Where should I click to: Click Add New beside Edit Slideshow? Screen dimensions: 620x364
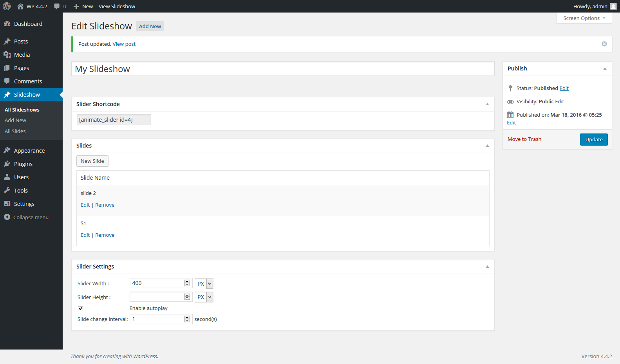(x=150, y=26)
